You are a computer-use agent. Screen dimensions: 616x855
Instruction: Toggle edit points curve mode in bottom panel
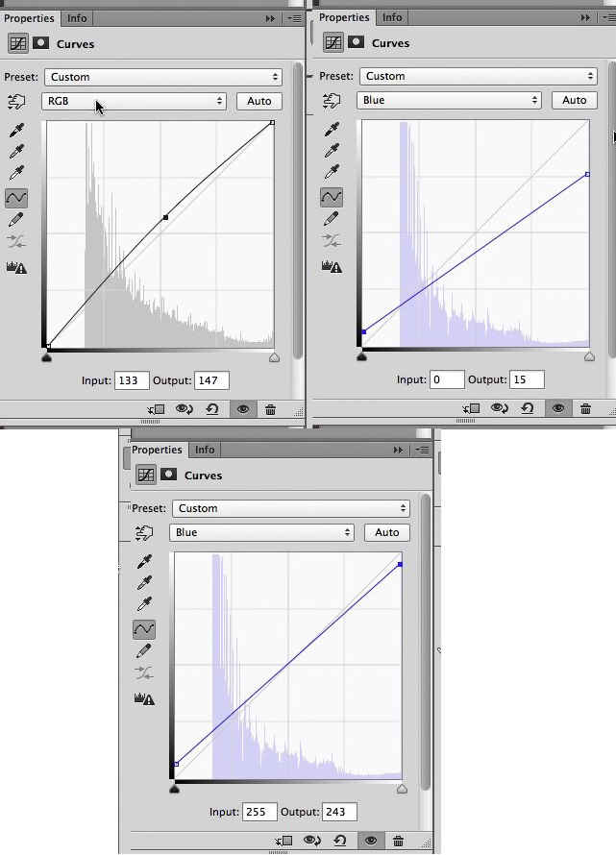[x=144, y=628]
